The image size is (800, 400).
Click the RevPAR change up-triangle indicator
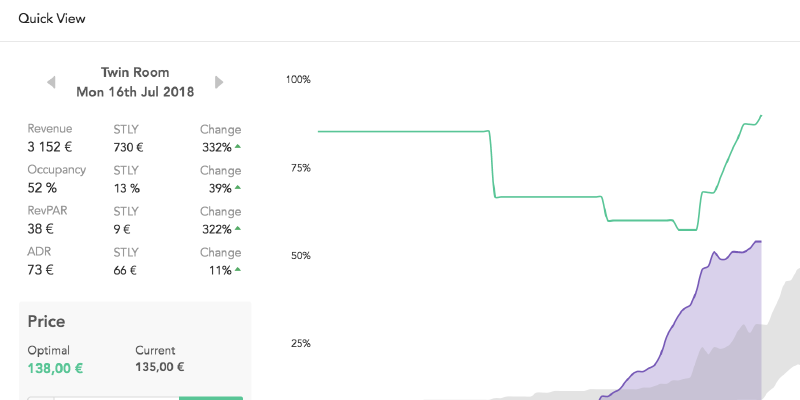(238, 228)
